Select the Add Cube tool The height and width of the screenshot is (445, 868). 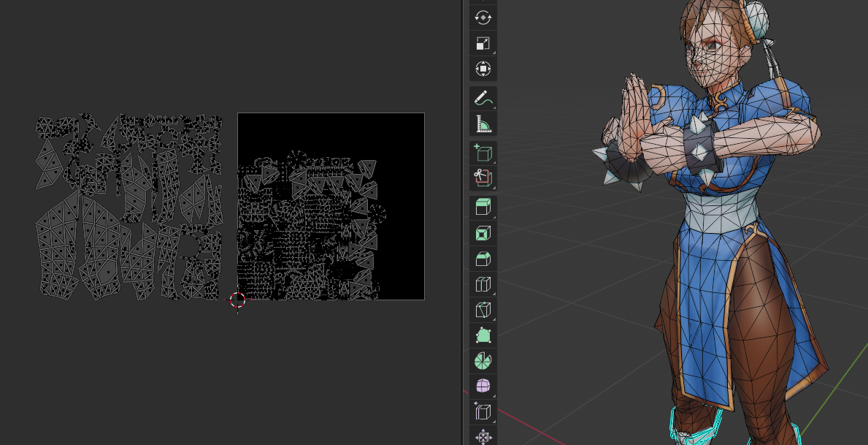click(x=483, y=153)
